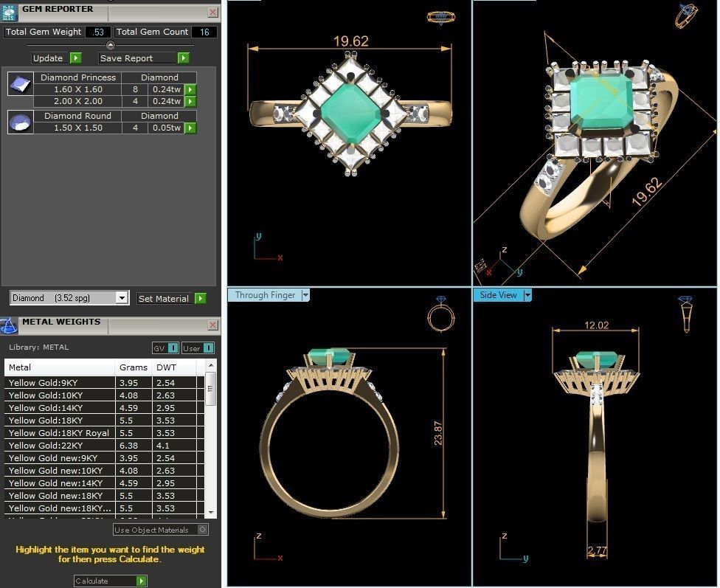Click the DWT column header

pos(174,367)
